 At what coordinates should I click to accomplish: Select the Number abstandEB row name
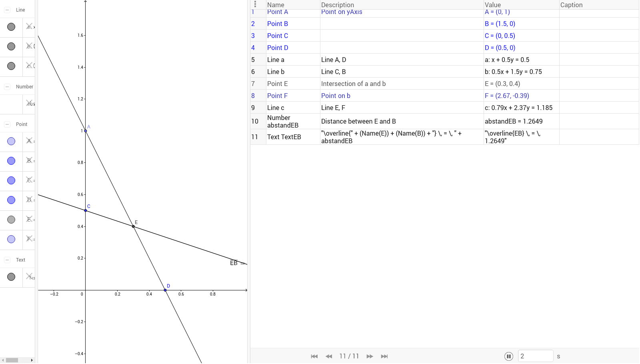[x=283, y=121]
